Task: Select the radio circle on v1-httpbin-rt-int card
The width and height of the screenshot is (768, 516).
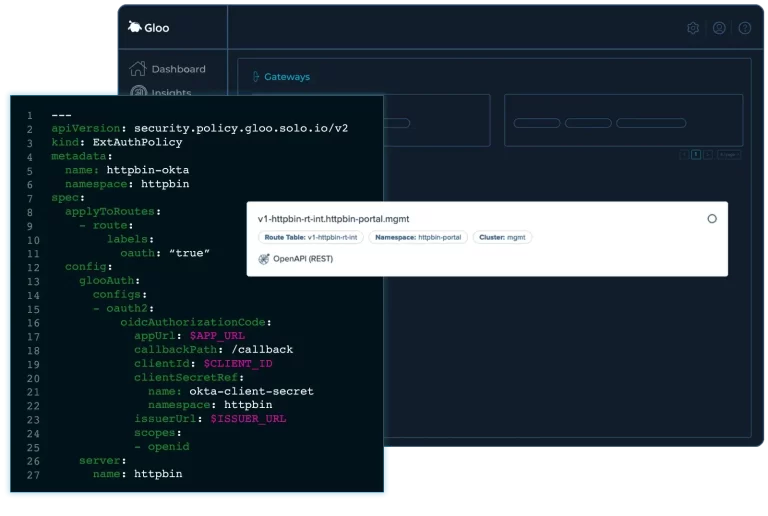Action: click(712, 218)
